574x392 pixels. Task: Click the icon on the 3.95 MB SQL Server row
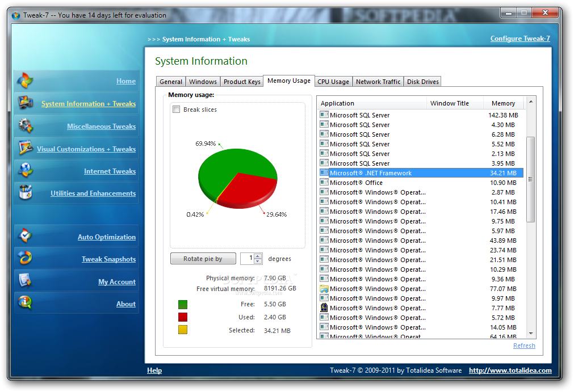[x=324, y=163]
